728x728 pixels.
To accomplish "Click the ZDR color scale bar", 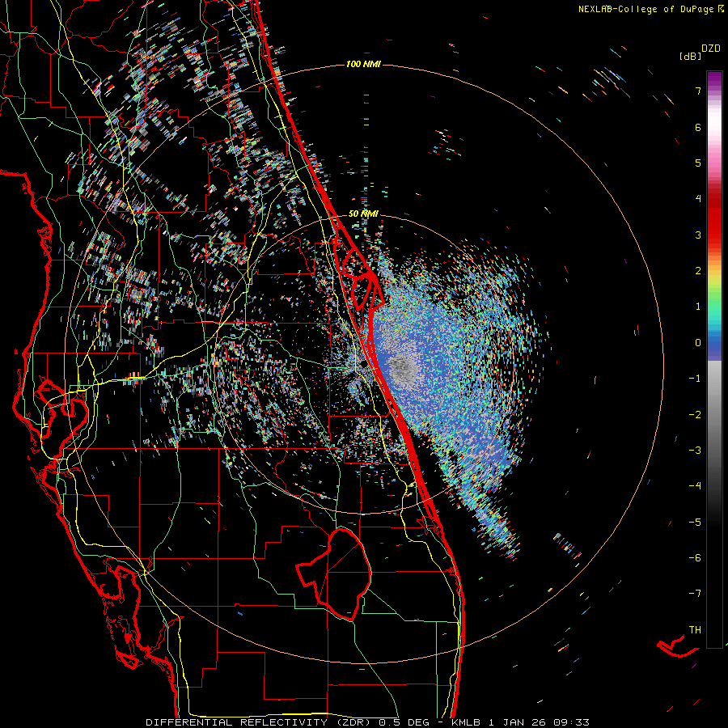I will click(x=714, y=359).
